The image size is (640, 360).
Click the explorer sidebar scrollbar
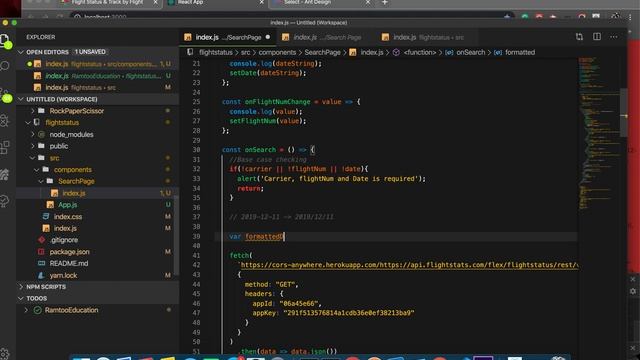tap(176, 235)
